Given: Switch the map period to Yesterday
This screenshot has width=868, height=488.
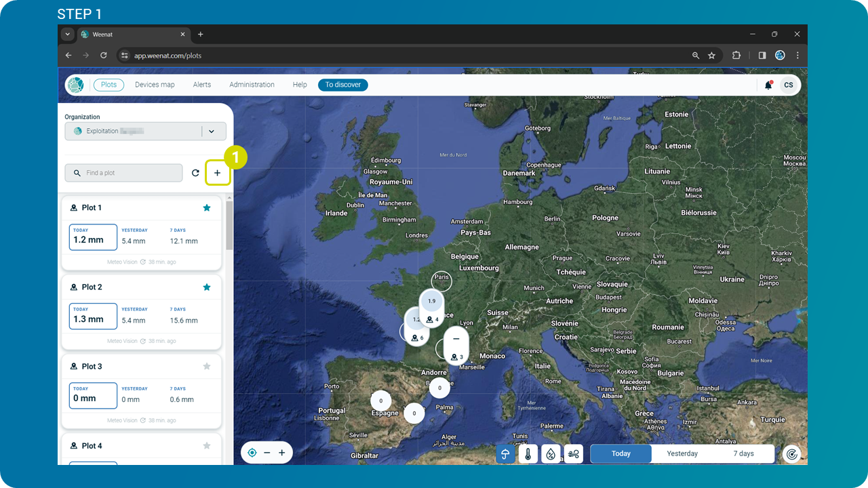Looking at the screenshot, I should tap(682, 454).
